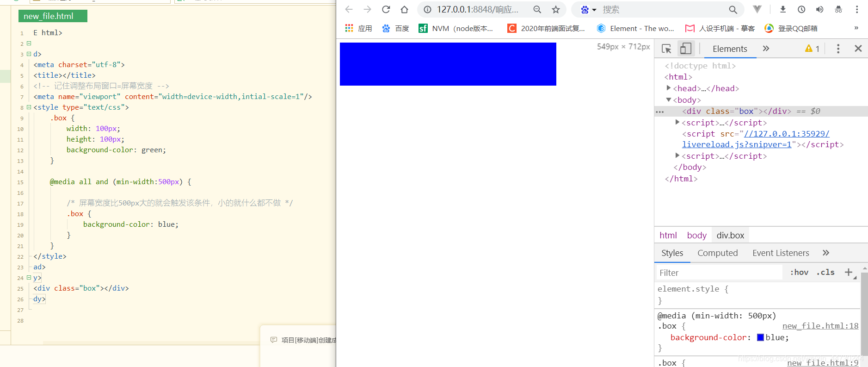Expand the head element node
Image resolution: width=868 pixels, height=367 pixels.
pos(668,88)
